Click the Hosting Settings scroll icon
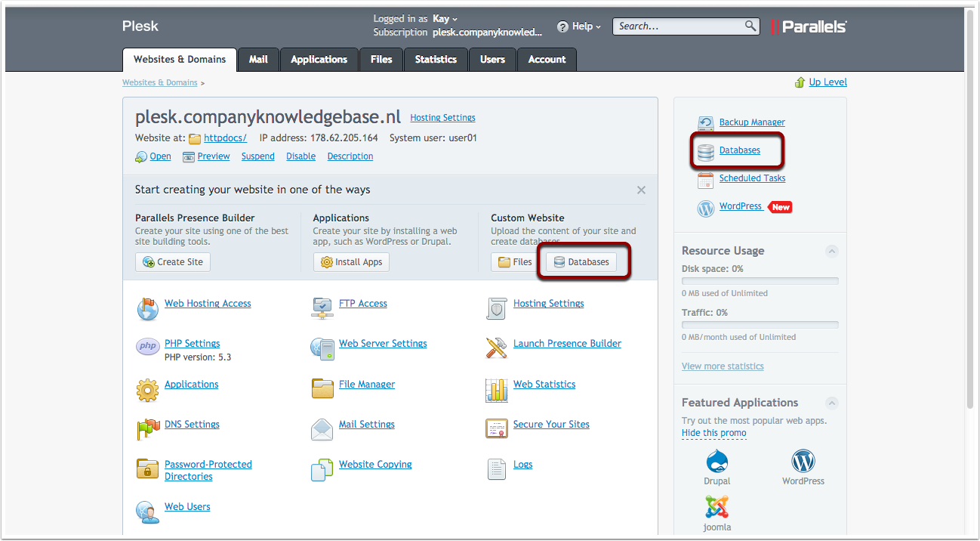 click(496, 308)
